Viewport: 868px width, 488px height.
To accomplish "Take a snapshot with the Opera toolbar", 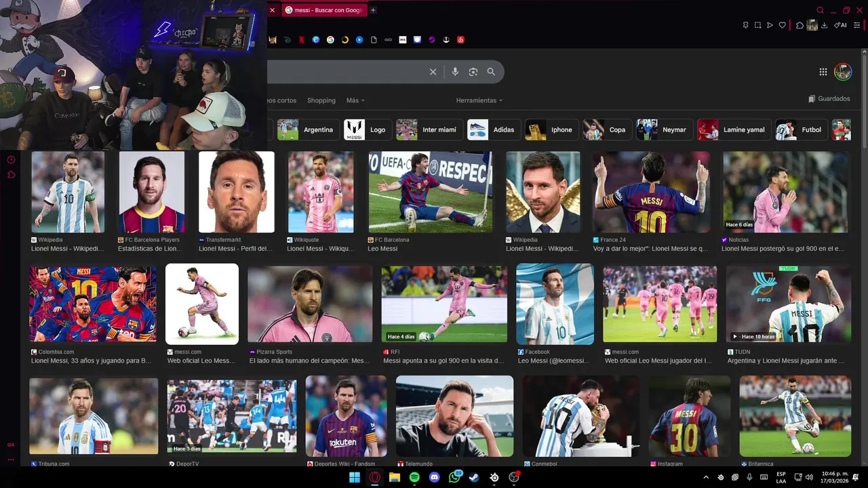I will click(757, 25).
